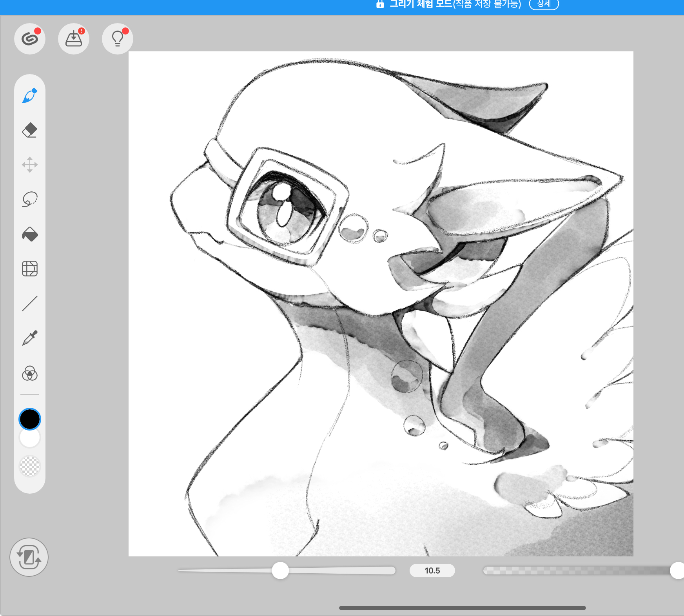Activate the Lasso selection tool

point(30,199)
